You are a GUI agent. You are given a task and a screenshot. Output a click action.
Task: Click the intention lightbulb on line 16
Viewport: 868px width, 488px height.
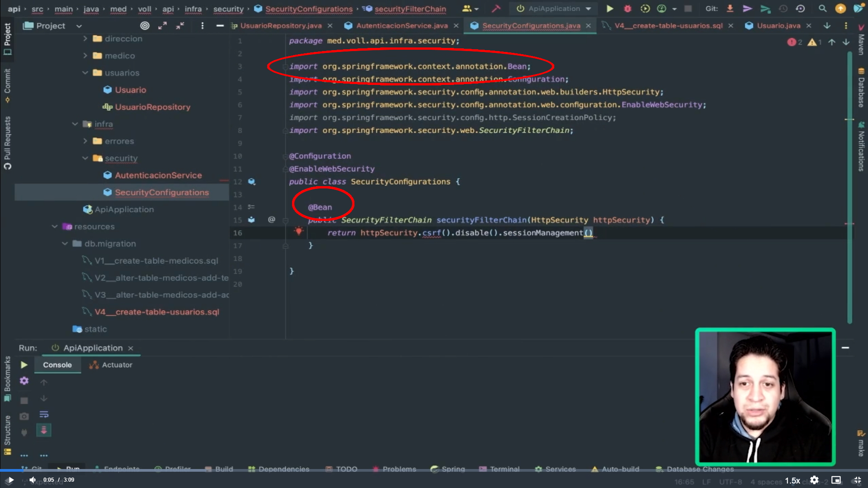tap(298, 231)
